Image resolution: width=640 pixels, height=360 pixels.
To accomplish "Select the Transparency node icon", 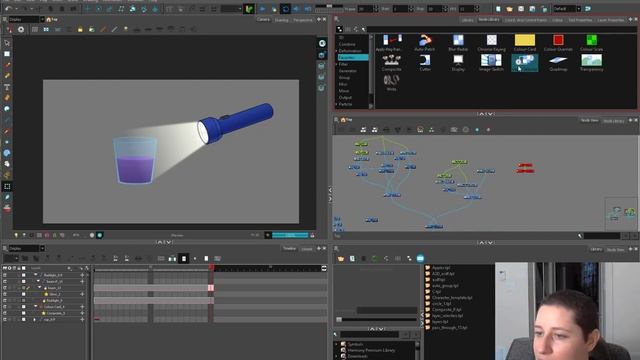I will click(x=591, y=60).
